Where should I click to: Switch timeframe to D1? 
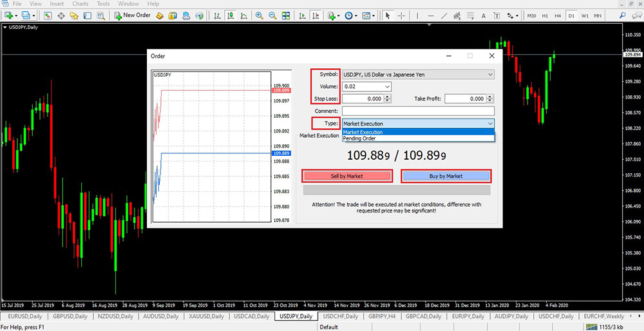point(571,15)
